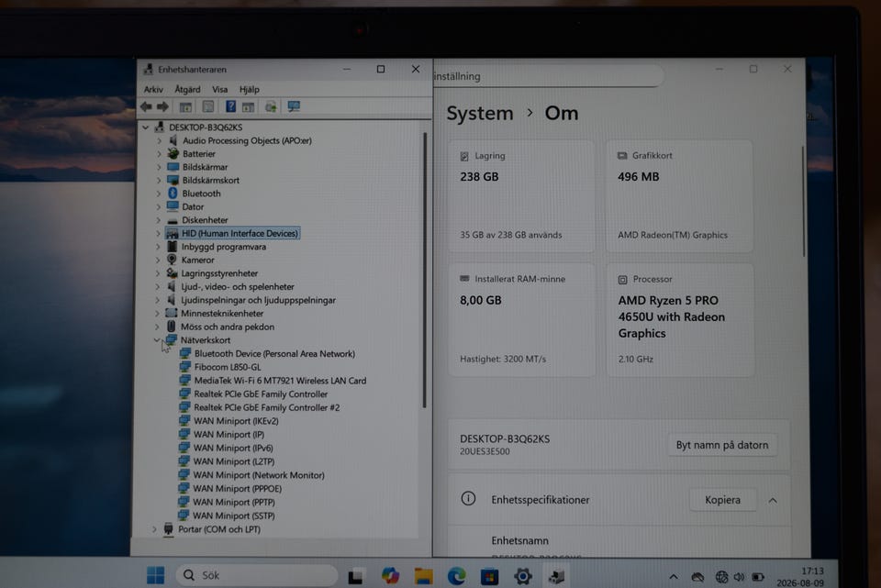
Task: Select Ljud-, video- och spelenheter
Action: click(238, 286)
